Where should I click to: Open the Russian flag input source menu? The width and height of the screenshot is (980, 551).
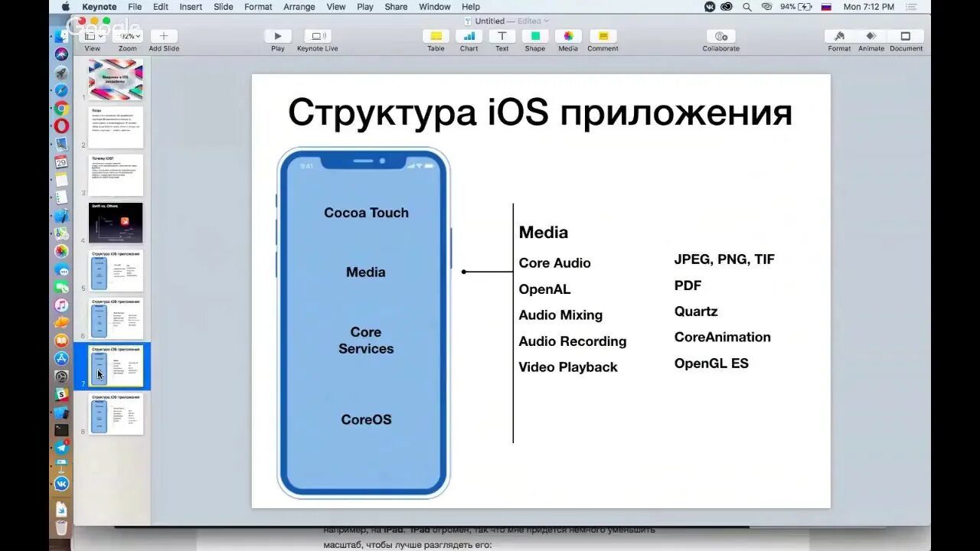pyautogui.click(x=826, y=7)
